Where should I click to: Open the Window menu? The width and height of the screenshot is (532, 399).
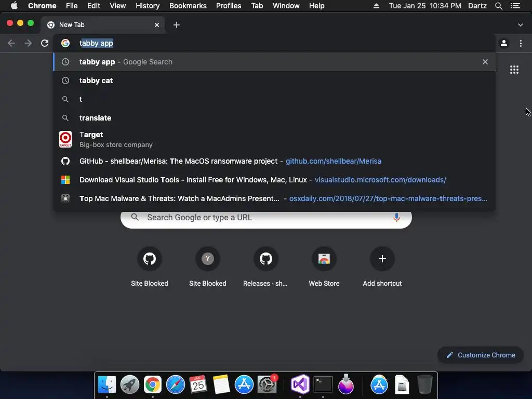click(286, 6)
